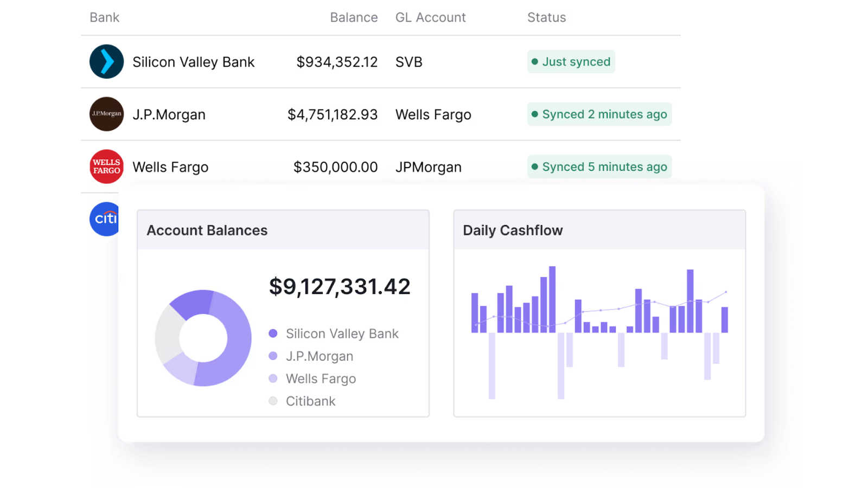Click the Wells Fargo GL account cell
This screenshot has height=488, width=868.
(x=433, y=114)
